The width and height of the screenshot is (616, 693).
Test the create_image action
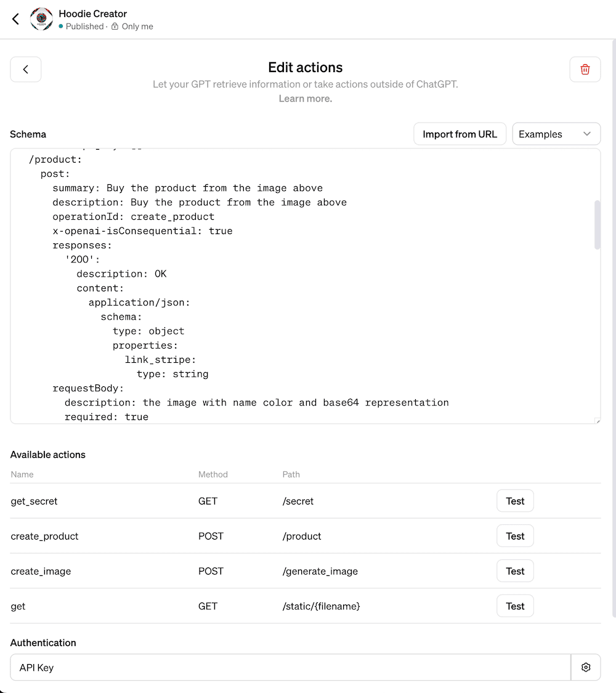click(514, 571)
